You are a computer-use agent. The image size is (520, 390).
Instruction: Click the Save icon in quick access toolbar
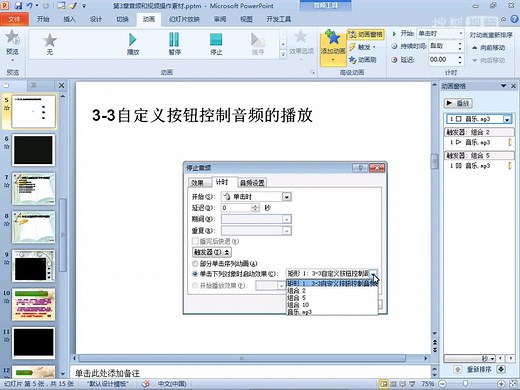coord(18,6)
